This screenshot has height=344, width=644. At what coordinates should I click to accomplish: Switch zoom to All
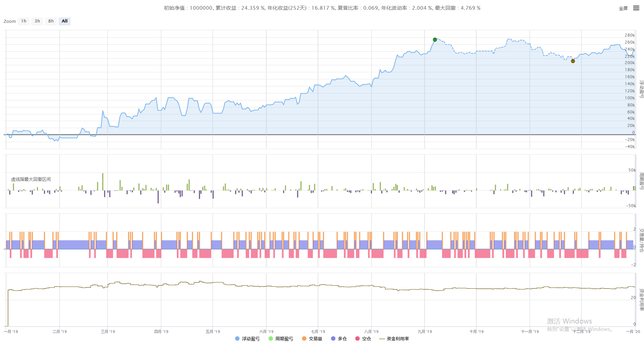point(64,21)
